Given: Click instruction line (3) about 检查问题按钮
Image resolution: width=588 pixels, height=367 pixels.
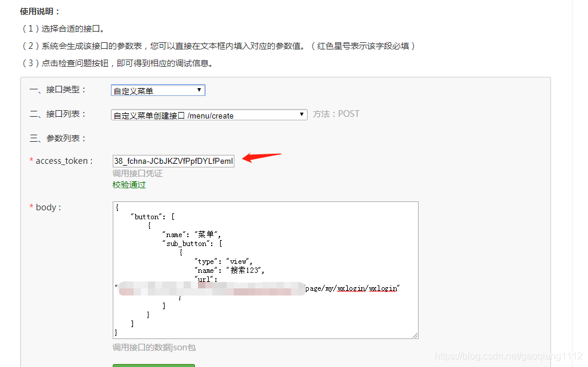Looking at the screenshot, I should [117, 63].
